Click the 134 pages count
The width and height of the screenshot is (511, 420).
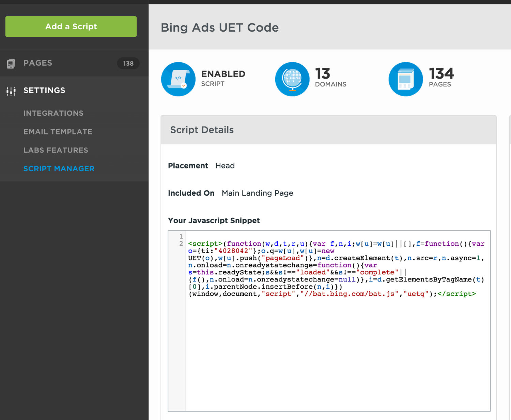tap(441, 74)
